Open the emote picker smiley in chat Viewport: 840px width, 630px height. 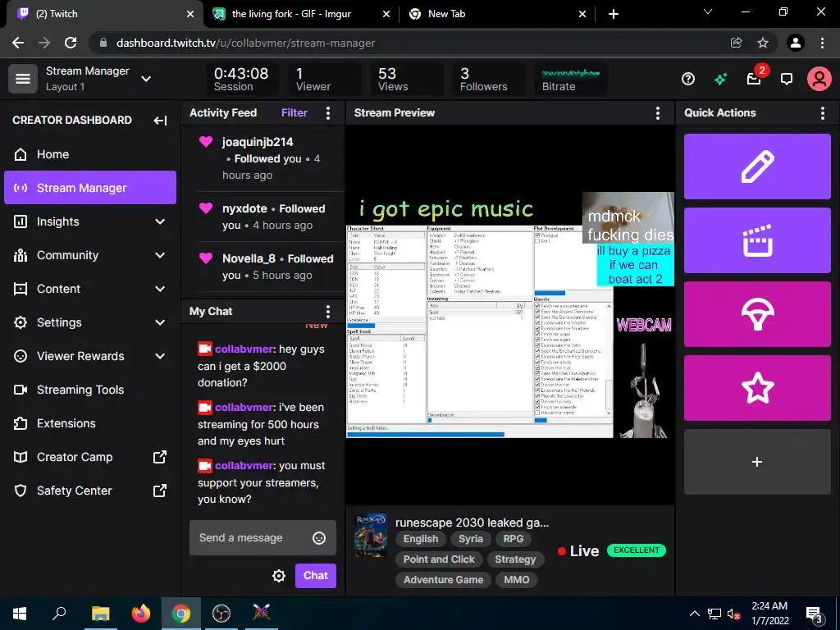pyautogui.click(x=319, y=538)
